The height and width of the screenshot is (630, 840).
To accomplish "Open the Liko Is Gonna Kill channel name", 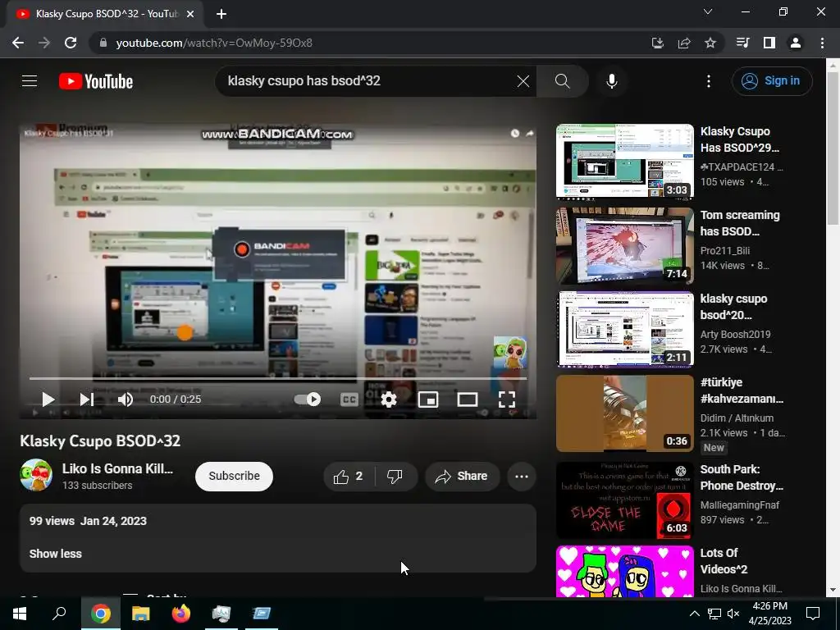I will 117,468.
